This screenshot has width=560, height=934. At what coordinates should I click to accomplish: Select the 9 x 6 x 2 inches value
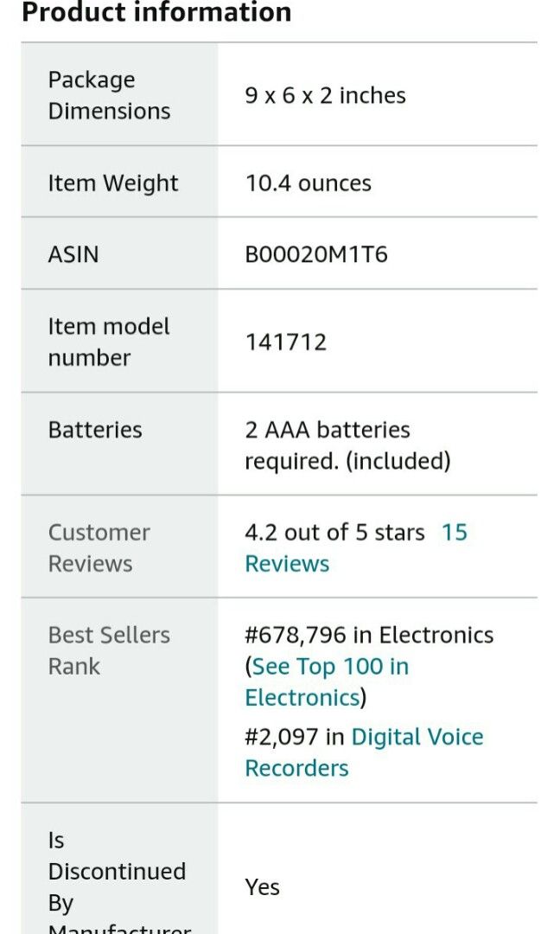click(325, 95)
